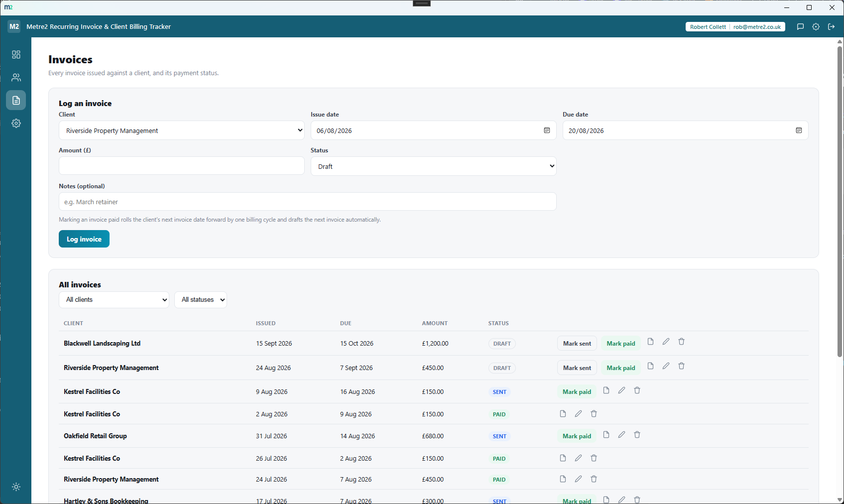The height and width of the screenshot is (504, 844).
Task: Edit the Kestrel 9 Aug 2026 invoice
Action: tap(621, 390)
